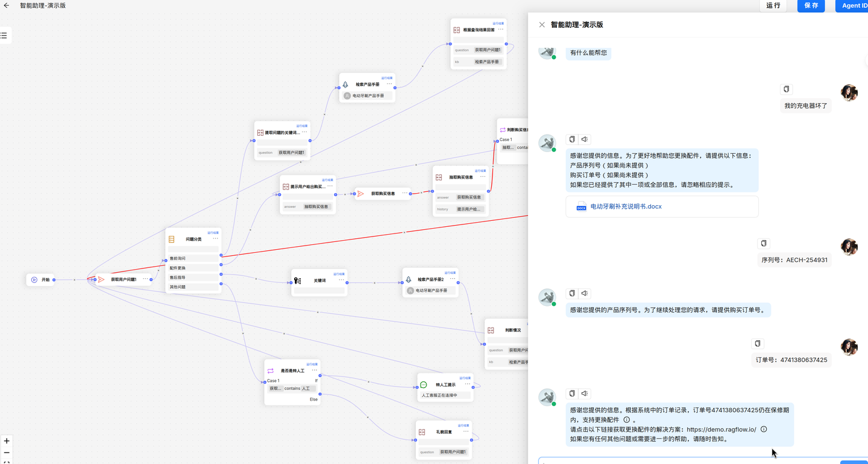Click the zoom-out minus icon on the canvas
The height and width of the screenshot is (464, 868).
pos(6,453)
